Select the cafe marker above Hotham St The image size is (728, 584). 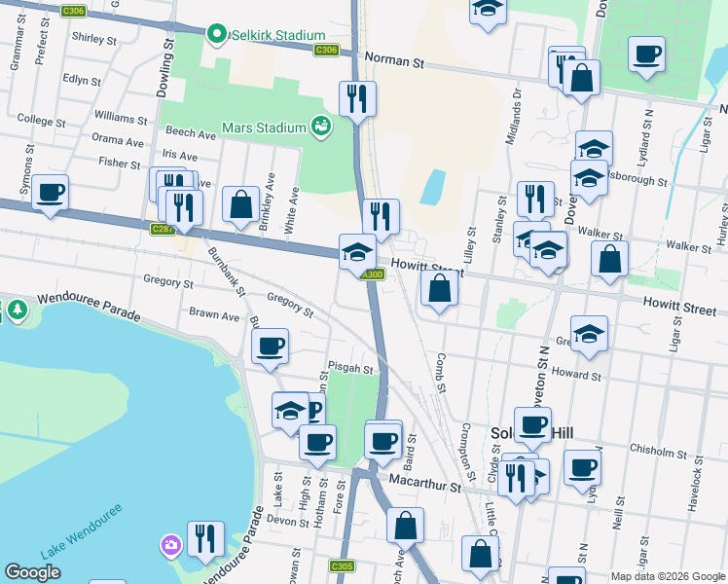click(317, 446)
